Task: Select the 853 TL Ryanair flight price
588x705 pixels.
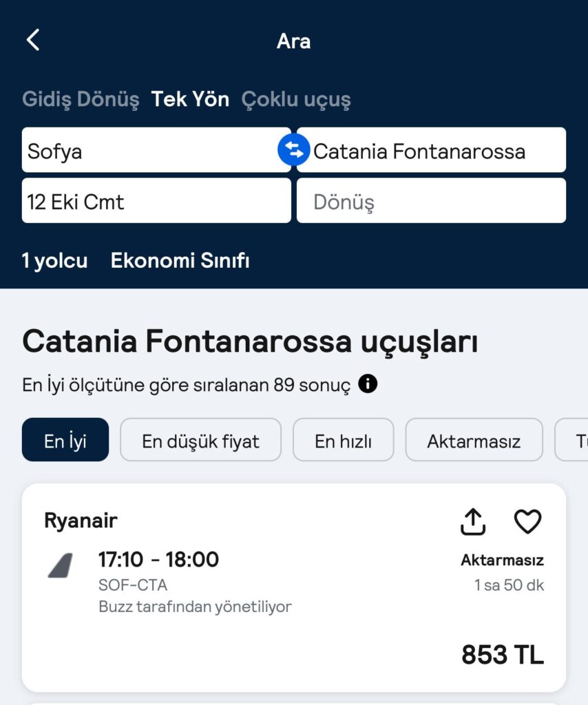Action: [x=503, y=654]
